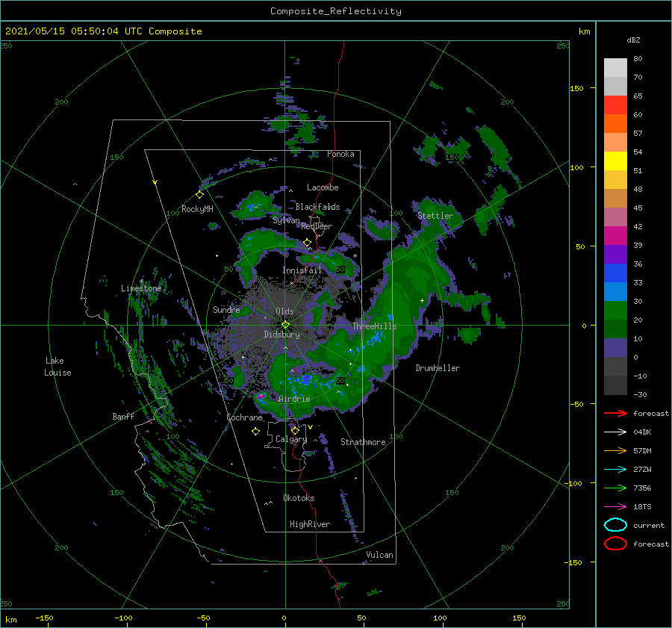This screenshot has height=628, width=672.
Task: Select the yellow 51-54 dBZ swatch
Action: [615, 161]
